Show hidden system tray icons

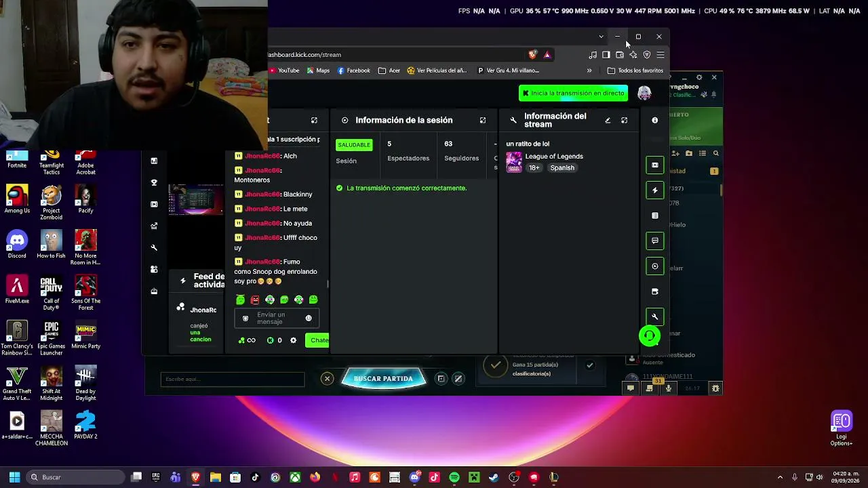coord(780,477)
